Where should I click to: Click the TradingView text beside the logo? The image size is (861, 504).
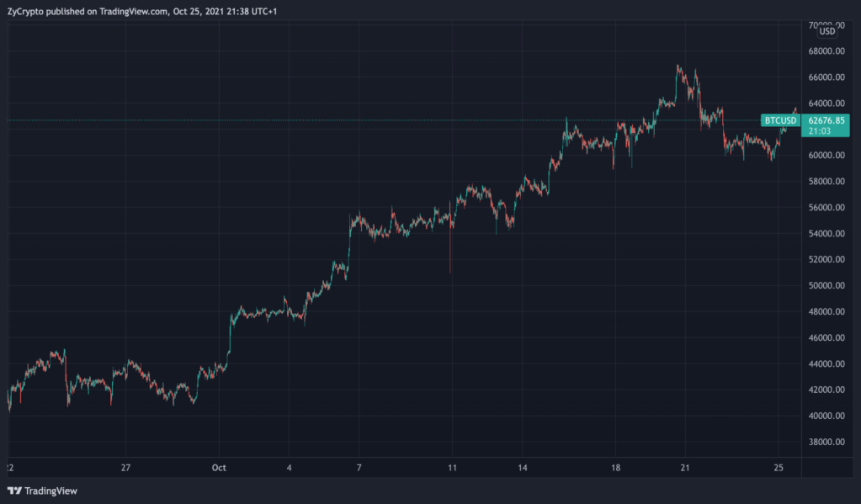(51, 491)
